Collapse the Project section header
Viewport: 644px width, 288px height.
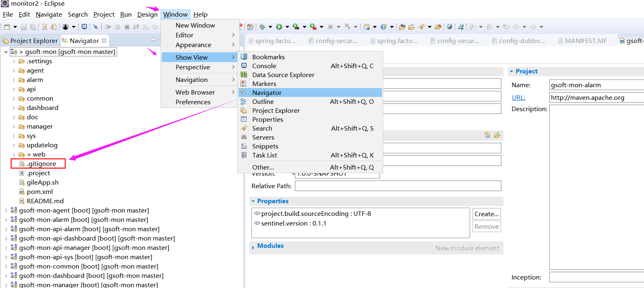(512, 71)
